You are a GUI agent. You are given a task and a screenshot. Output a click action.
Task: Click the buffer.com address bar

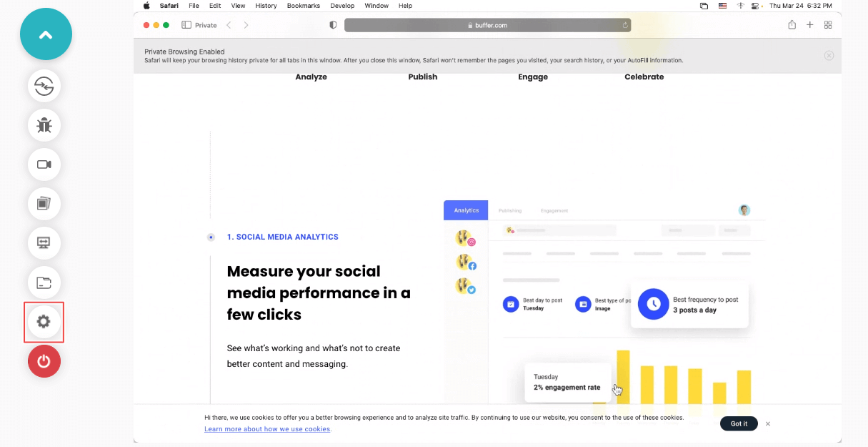pos(487,25)
